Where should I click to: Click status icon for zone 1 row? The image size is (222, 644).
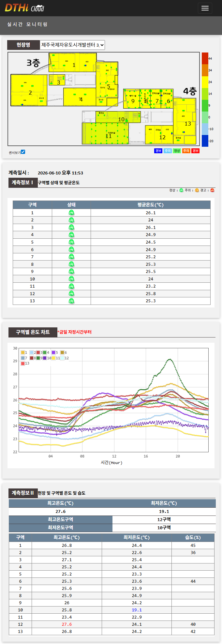[71, 213]
